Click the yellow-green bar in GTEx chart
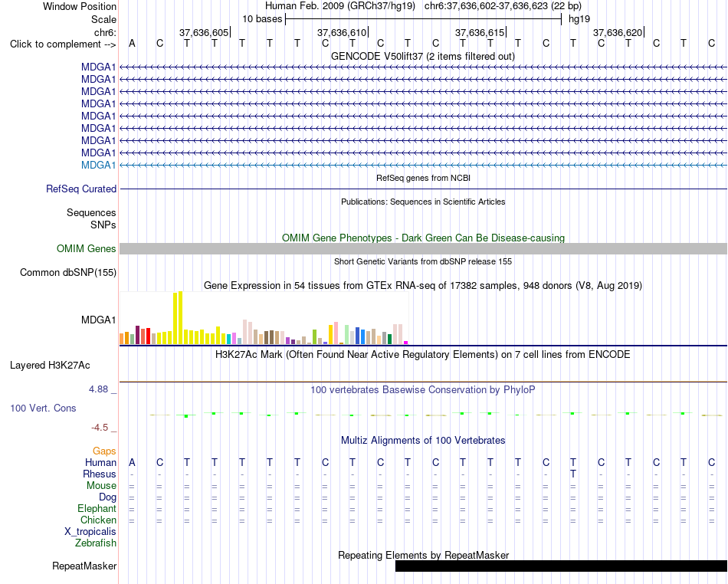 click(x=314, y=336)
